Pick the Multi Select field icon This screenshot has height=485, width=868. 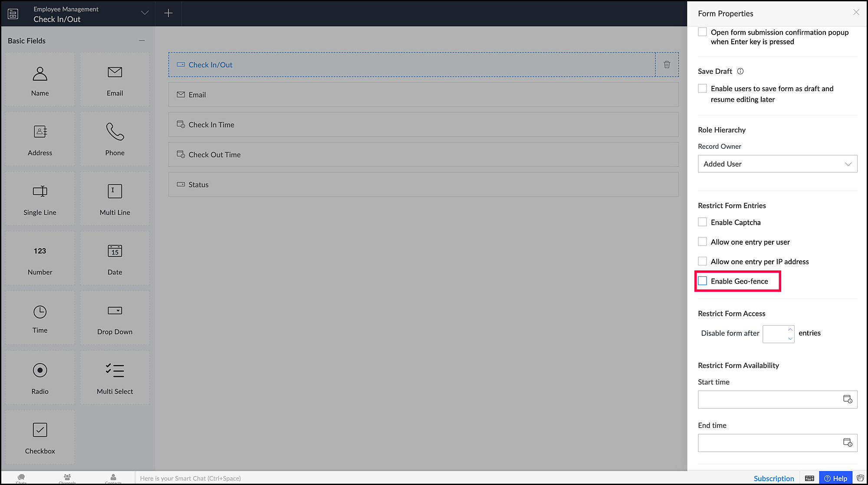pos(115,370)
